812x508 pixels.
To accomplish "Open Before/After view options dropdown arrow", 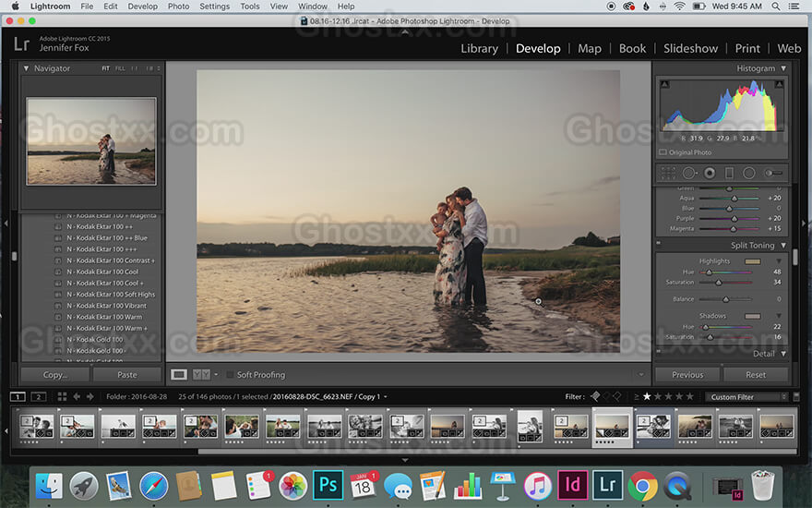I will [x=216, y=374].
